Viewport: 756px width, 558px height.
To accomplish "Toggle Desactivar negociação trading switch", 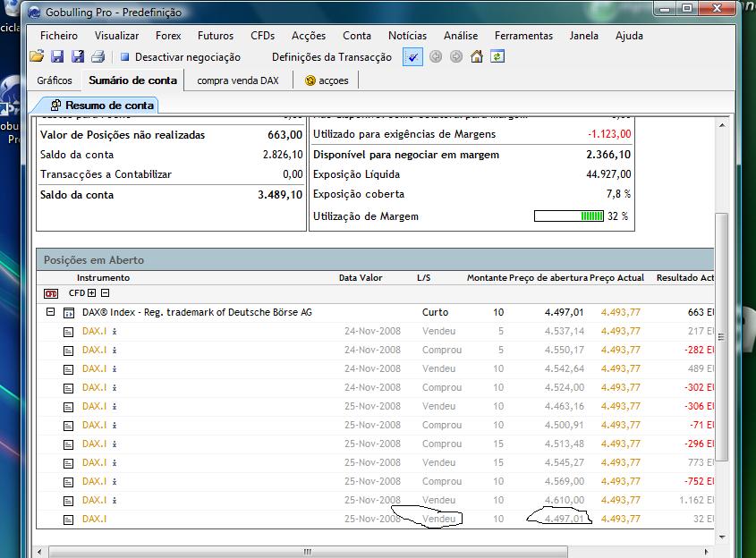I will pos(181,57).
